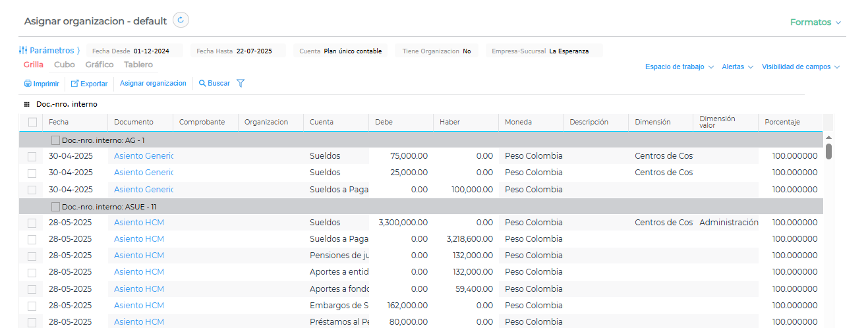868x328 pixels.
Task: Open the Parámetros sliders icon
Action: [23, 50]
